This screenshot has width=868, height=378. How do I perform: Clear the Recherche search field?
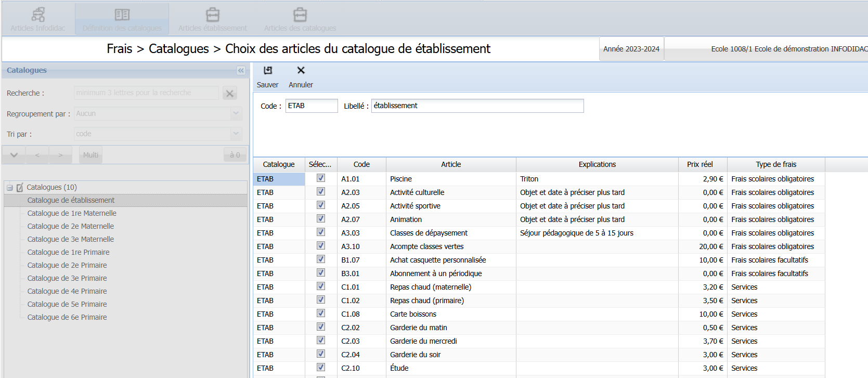click(x=230, y=93)
